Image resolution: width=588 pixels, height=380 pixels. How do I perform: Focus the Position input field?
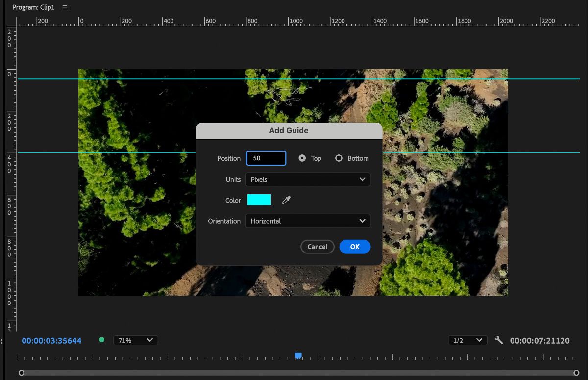pos(266,158)
